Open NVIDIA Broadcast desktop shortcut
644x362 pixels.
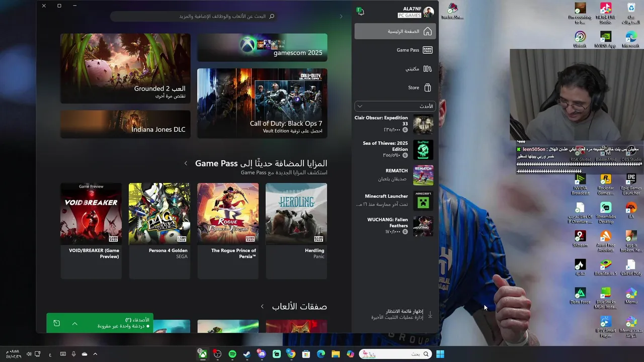click(x=580, y=185)
